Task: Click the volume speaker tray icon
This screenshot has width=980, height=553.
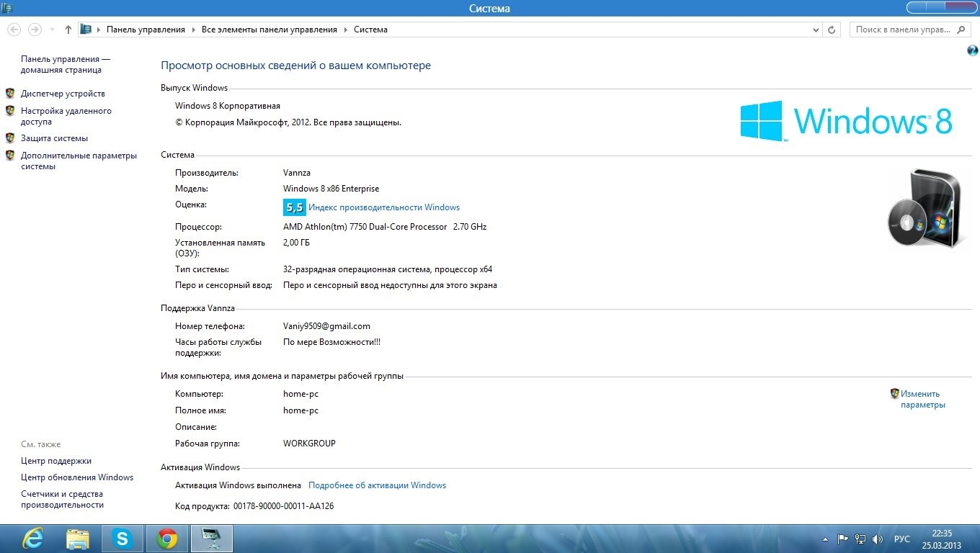Action: [x=878, y=539]
